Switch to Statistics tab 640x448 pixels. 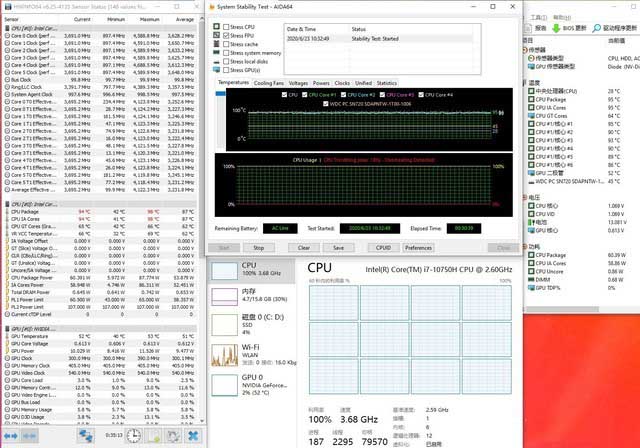pos(387,83)
